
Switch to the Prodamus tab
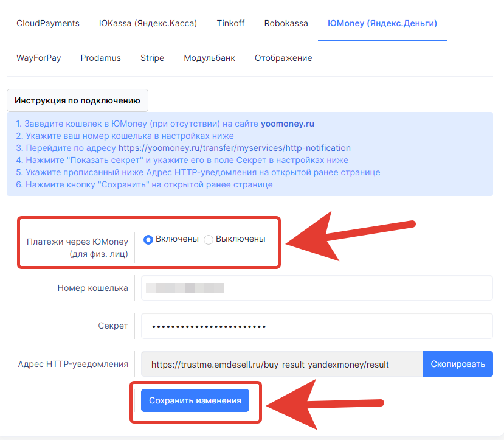coord(100,58)
